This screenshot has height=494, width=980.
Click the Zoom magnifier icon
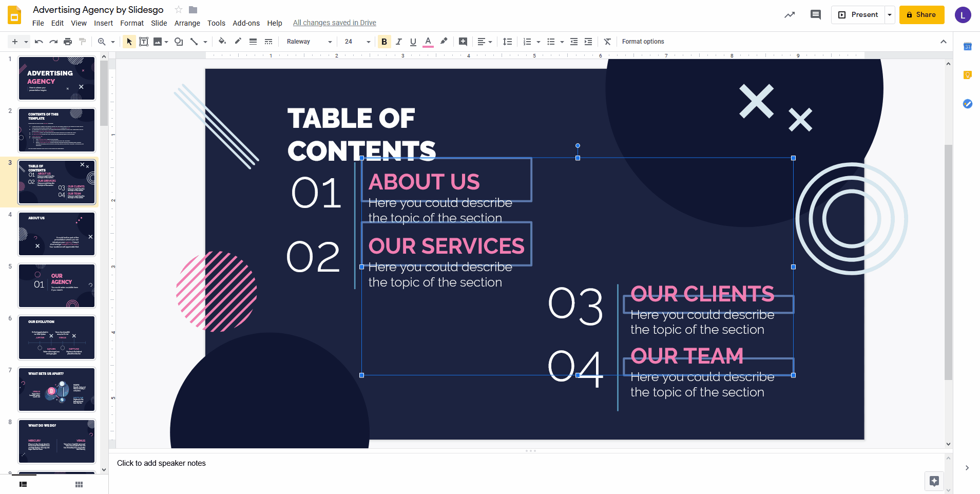pyautogui.click(x=102, y=42)
